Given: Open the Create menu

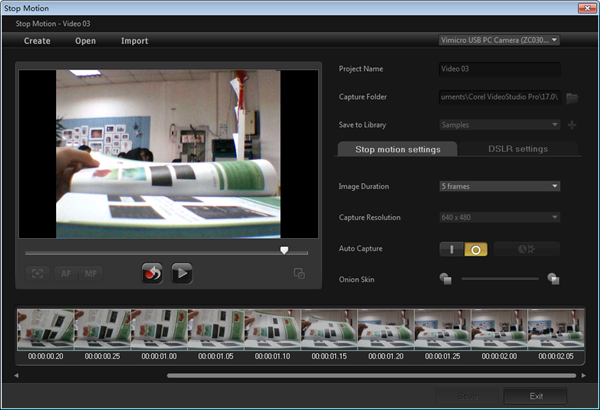Looking at the screenshot, I should [37, 41].
